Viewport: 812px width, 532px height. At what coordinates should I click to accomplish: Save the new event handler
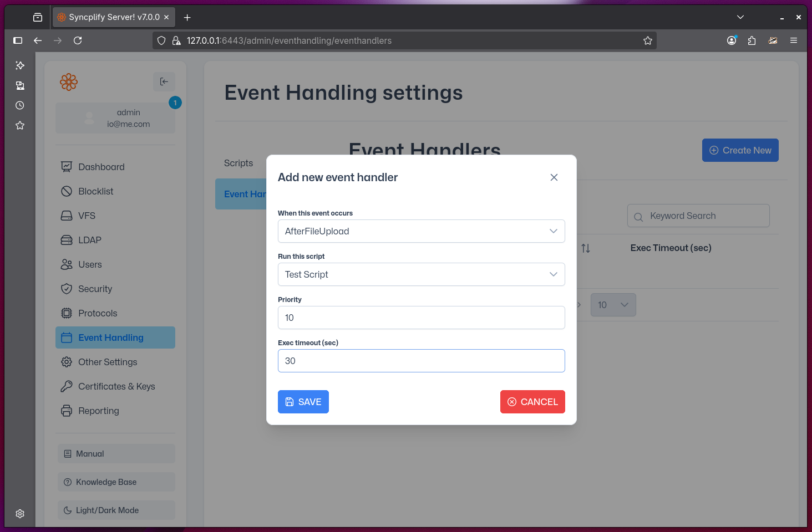303,402
